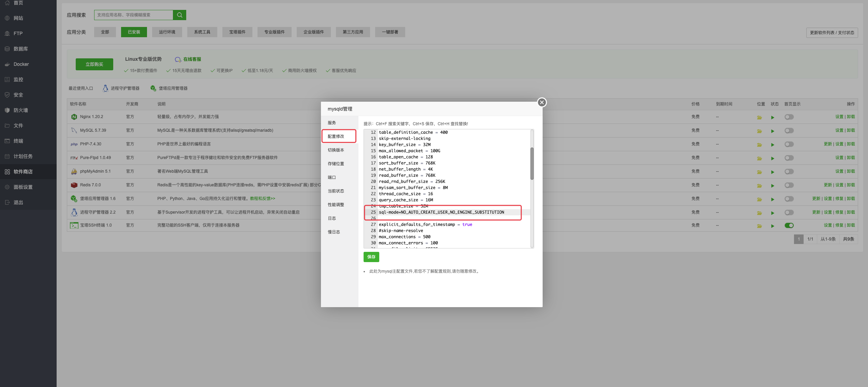Image resolution: width=868 pixels, height=387 pixels.
Task: Click the play icon for MySQL 5.7.39
Action: coord(773,131)
